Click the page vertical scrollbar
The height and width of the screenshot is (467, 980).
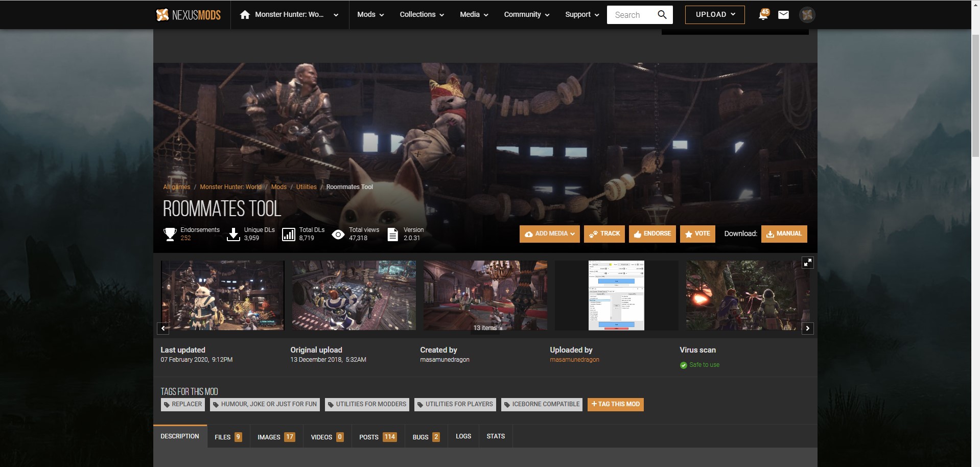tap(975, 97)
